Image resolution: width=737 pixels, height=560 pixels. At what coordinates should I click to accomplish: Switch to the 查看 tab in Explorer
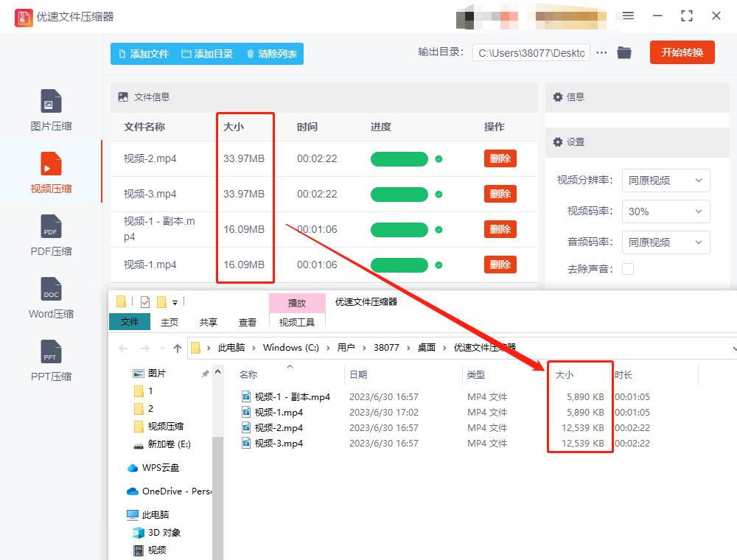pos(248,322)
